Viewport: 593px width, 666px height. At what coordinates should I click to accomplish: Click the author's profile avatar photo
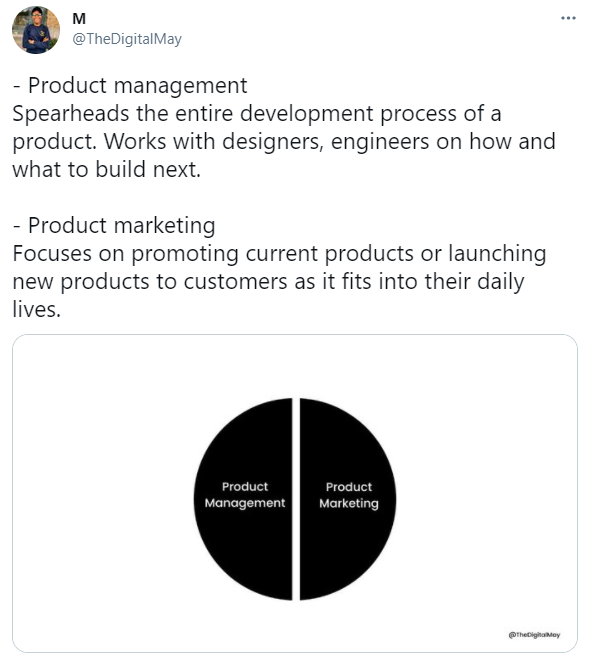click(36, 30)
